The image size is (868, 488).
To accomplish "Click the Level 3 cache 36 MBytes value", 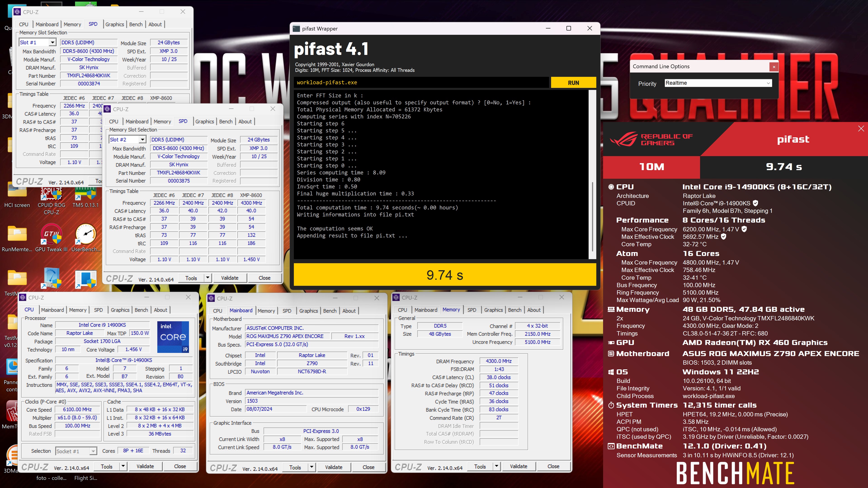I will (x=160, y=434).
